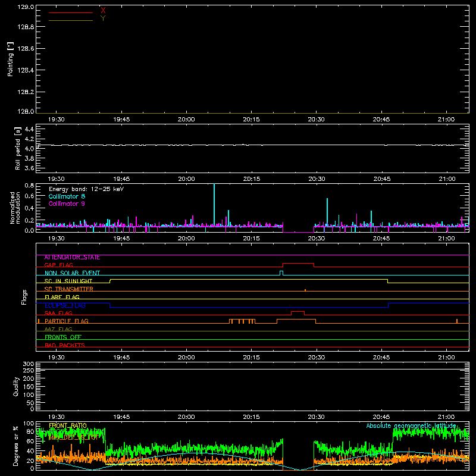Click the Absolute geomagnetic latitude label
Screen dimensions: 476x476
(x=411, y=425)
